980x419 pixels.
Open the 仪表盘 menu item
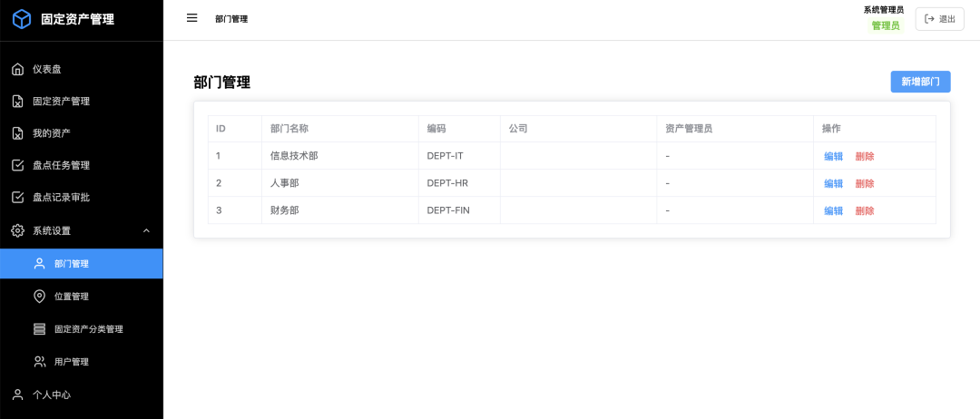pos(82,69)
